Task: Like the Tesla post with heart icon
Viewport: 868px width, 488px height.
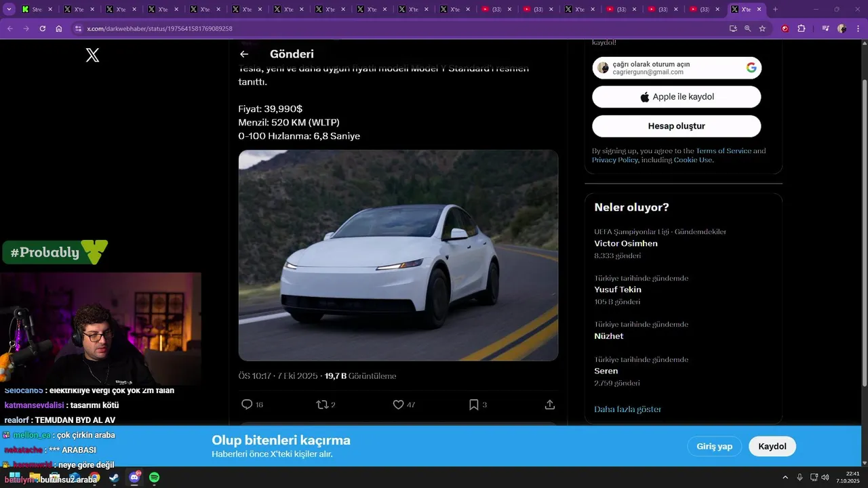Action: coord(398,405)
